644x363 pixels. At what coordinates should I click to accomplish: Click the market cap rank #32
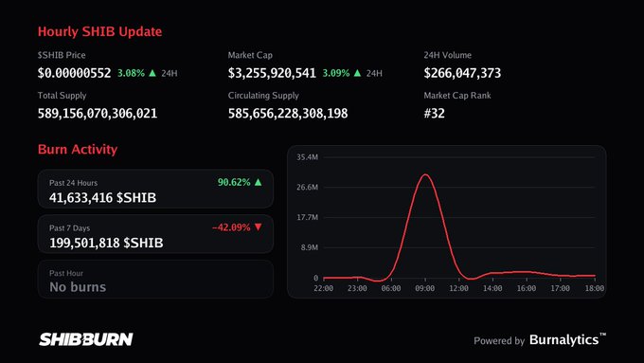(x=434, y=114)
